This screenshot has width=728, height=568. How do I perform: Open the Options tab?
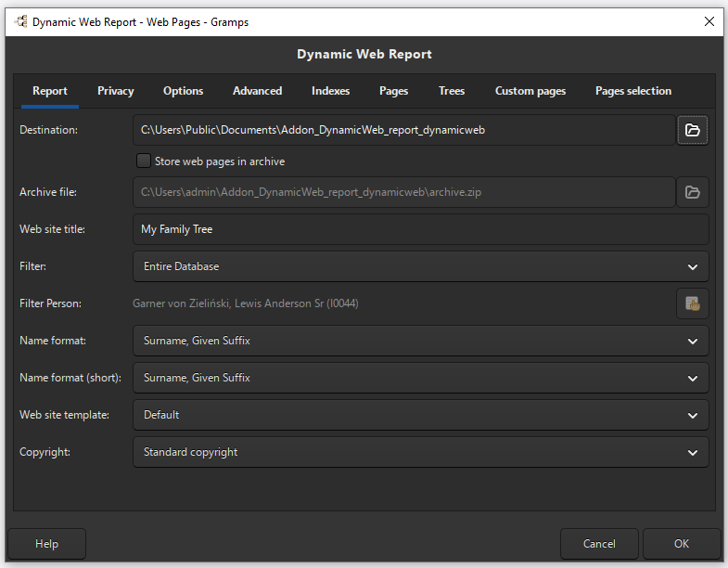coord(183,91)
